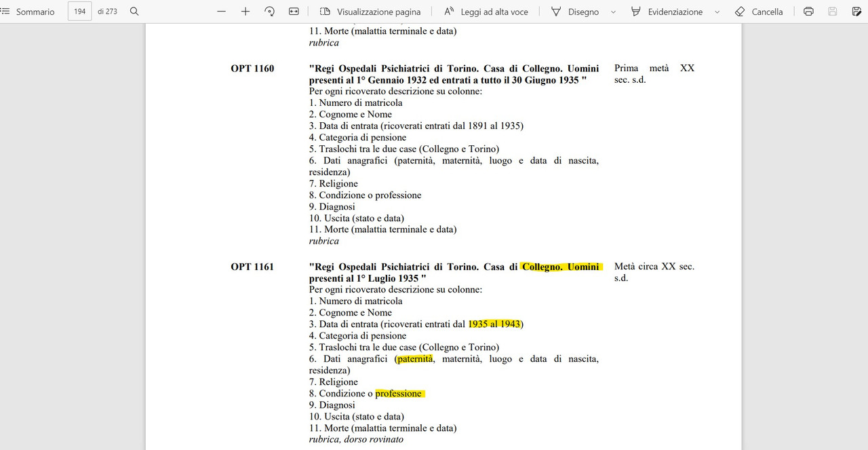This screenshot has width=868, height=450.
Task: Click "Metà circa XX sec. s.d." date note
Action: point(654,272)
